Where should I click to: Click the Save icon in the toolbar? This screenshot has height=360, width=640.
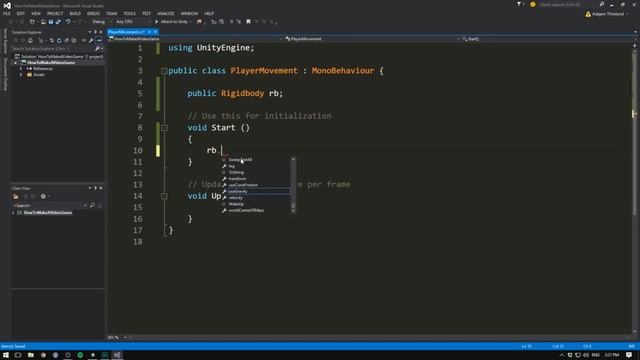pyautogui.click(x=51, y=22)
